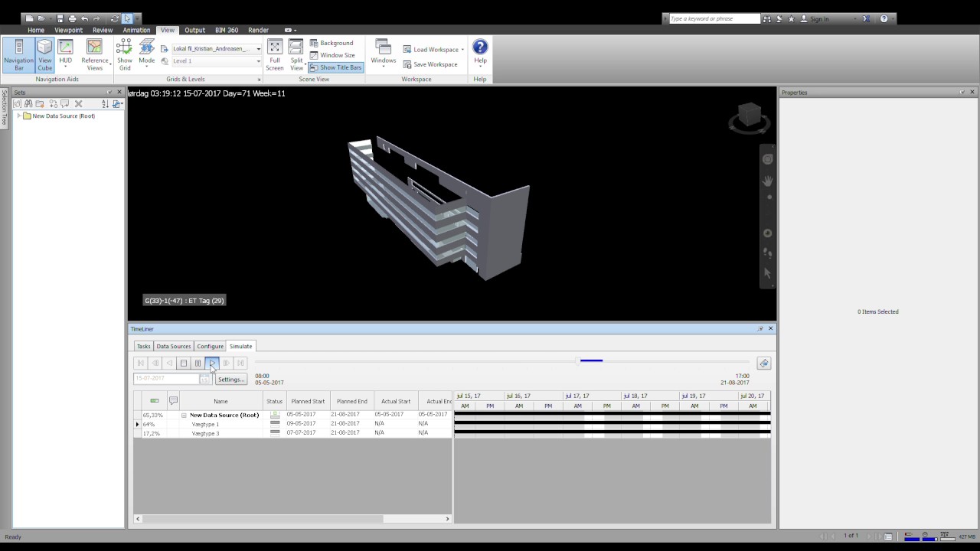The width and height of the screenshot is (980, 551).
Task: Toggle Show Title Bars
Action: point(335,67)
